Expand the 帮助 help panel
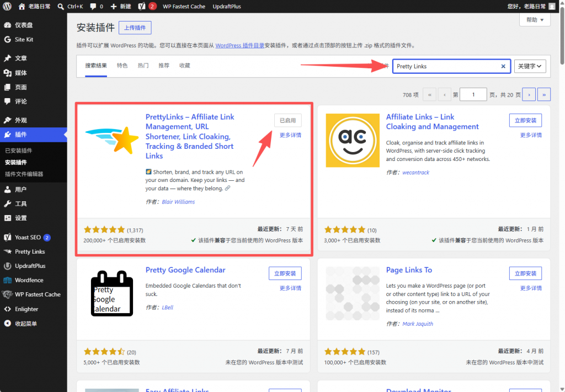The height and width of the screenshot is (392, 565). pos(535,20)
